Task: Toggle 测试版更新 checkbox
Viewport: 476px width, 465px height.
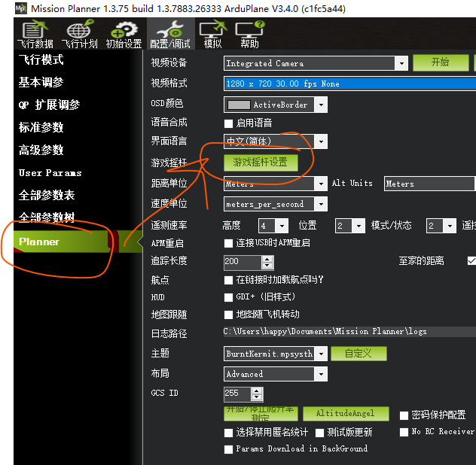Action: click(x=319, y=433)
